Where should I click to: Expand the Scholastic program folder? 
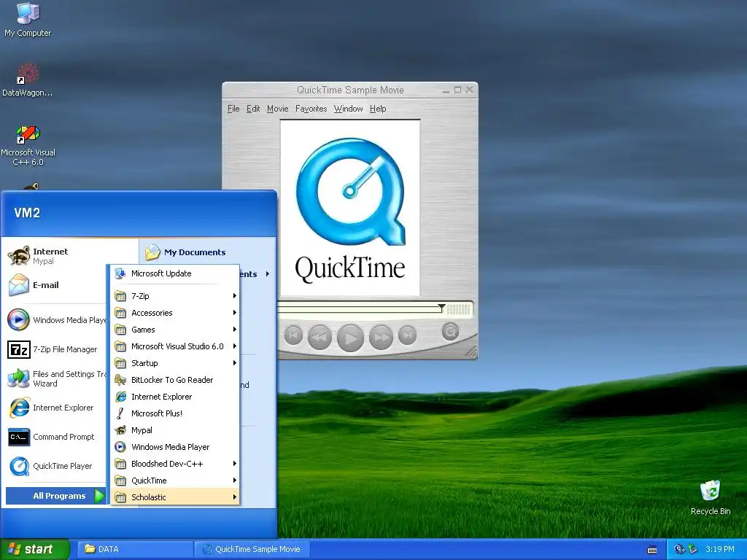pyautogui.click(x=175, y=497)
